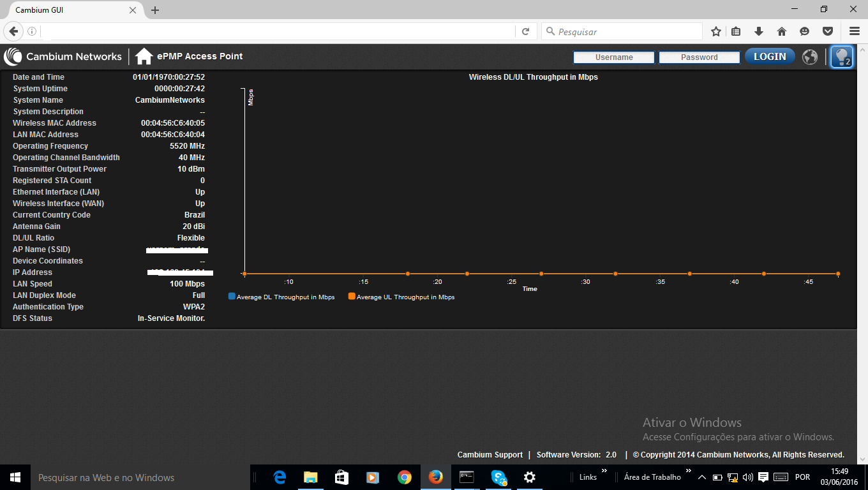Image resolution: width=868 pixels, height=490 pixels.
Task: Show bookmarks list icon in toolbar
Action: click(x=736, y=31)
